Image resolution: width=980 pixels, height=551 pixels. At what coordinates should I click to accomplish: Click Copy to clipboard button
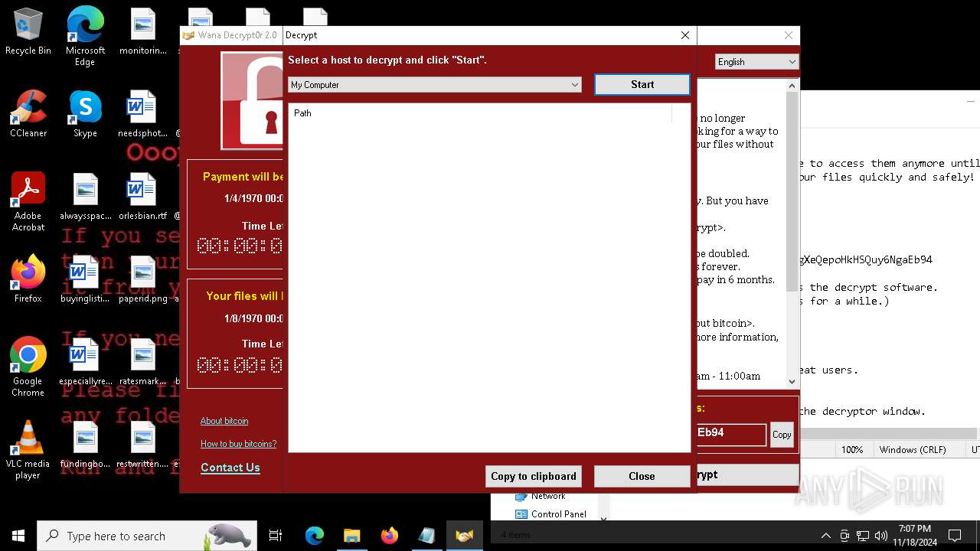point(534,476)
